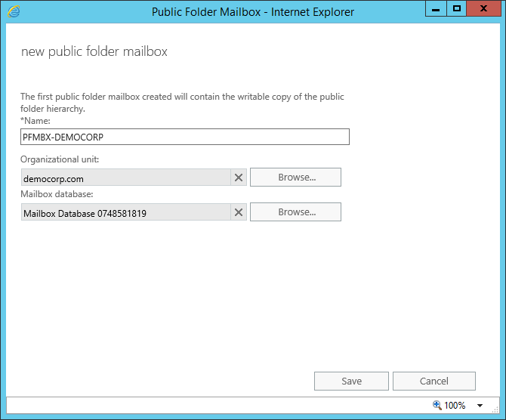Minimize the Public Folder Mailbox window
This screenshot has height=420, width=506.
(x=436, y=9)
